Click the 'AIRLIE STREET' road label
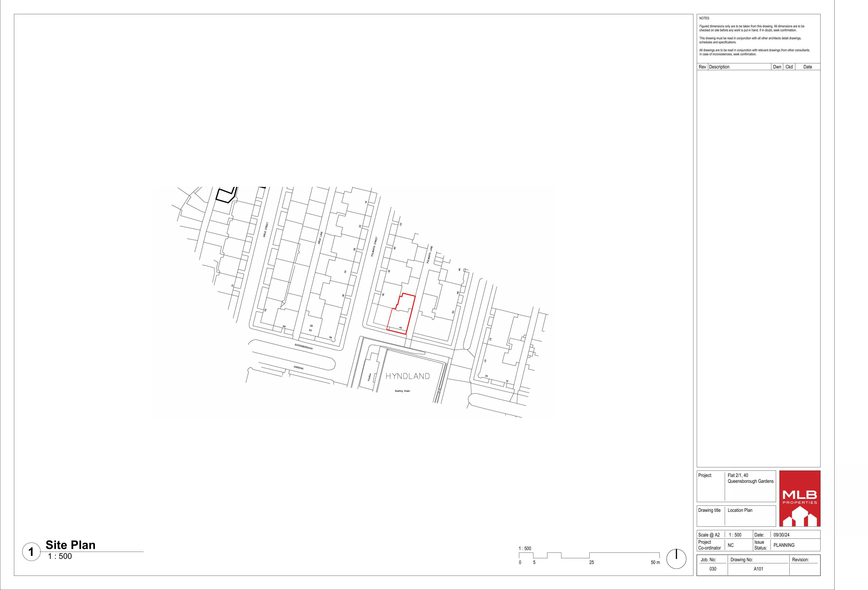 pyautogui.click(x=266, y=230)
